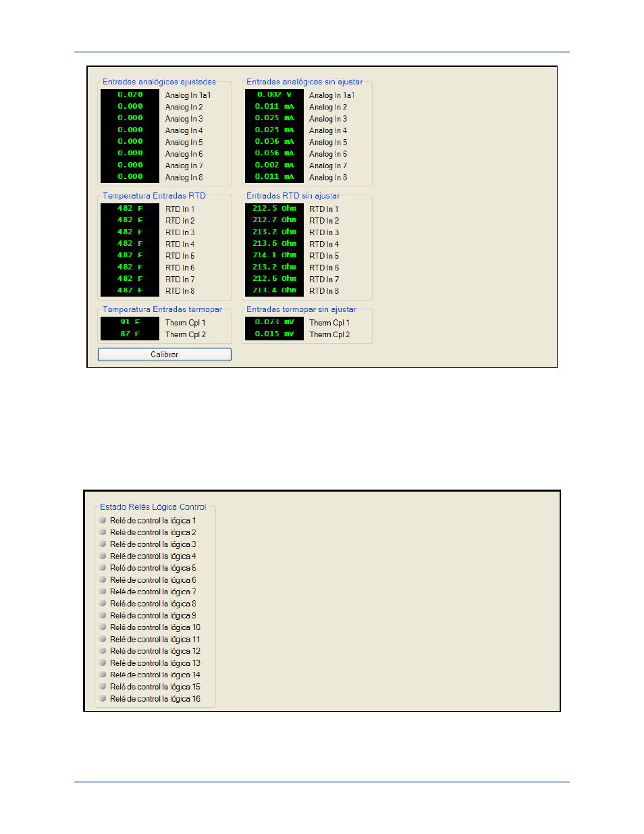Click unadjusted Analog In 2 value 0.011 mA
The width and height of the screenshot is (644, 834).
(x=274, y=107)
